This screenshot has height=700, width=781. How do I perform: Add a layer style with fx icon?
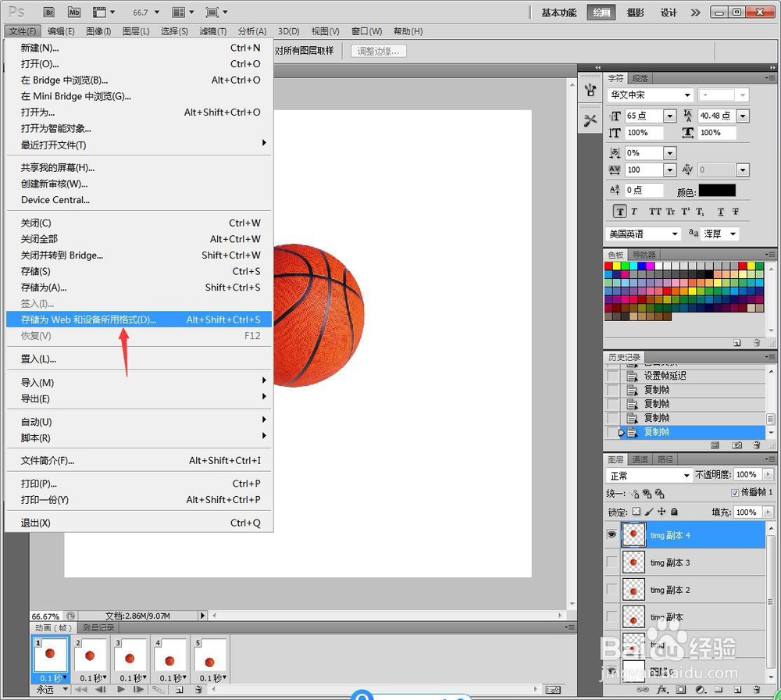tap(662, 690)
